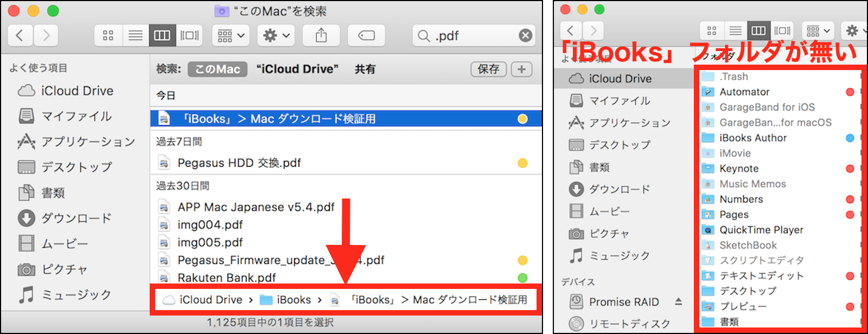The image size is (868, 334).
Task: Switch right Finder window to cover flow view
Action: point(782,30)
